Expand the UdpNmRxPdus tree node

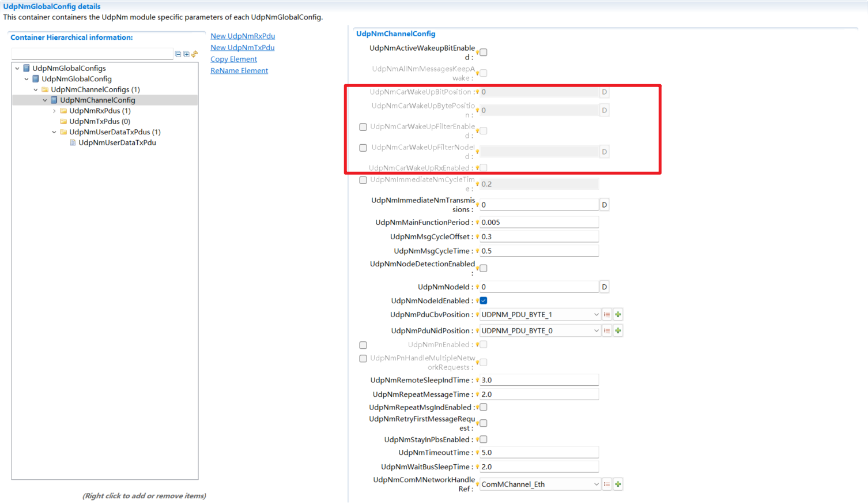coord(54,111)
